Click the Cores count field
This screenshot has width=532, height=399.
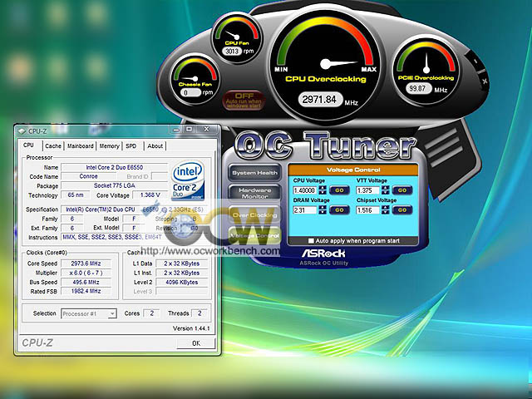[151, 313]
